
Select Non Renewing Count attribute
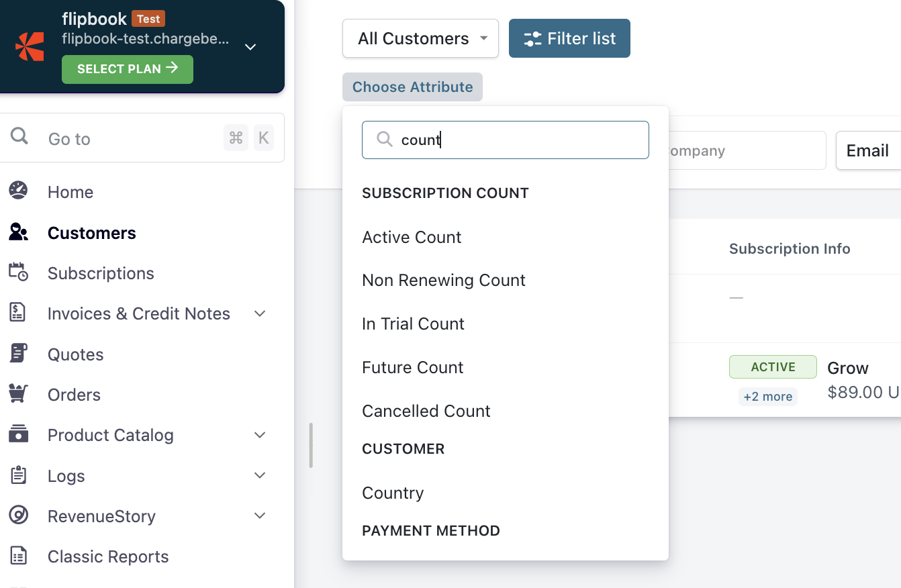(444, 280)
